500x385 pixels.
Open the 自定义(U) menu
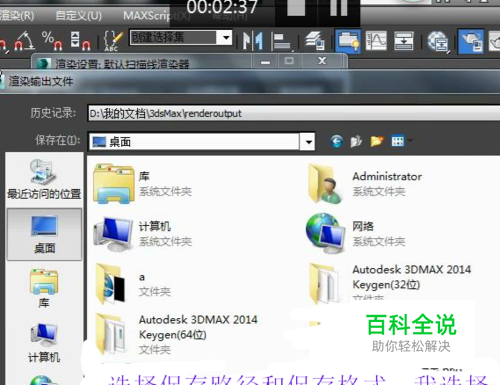pyautogui.click(x=79, y=16)
